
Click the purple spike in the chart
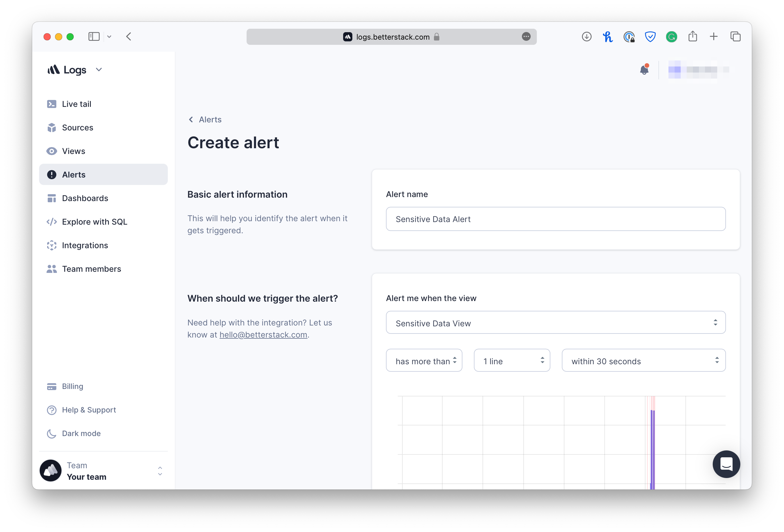(652, 449)
